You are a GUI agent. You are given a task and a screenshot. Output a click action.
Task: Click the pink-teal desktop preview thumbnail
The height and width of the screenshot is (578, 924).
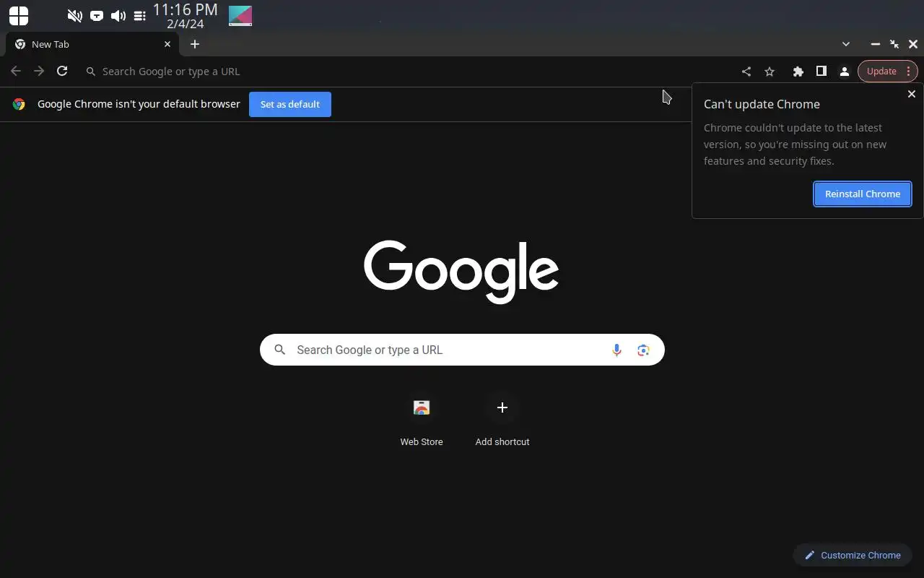click(240, 16)
